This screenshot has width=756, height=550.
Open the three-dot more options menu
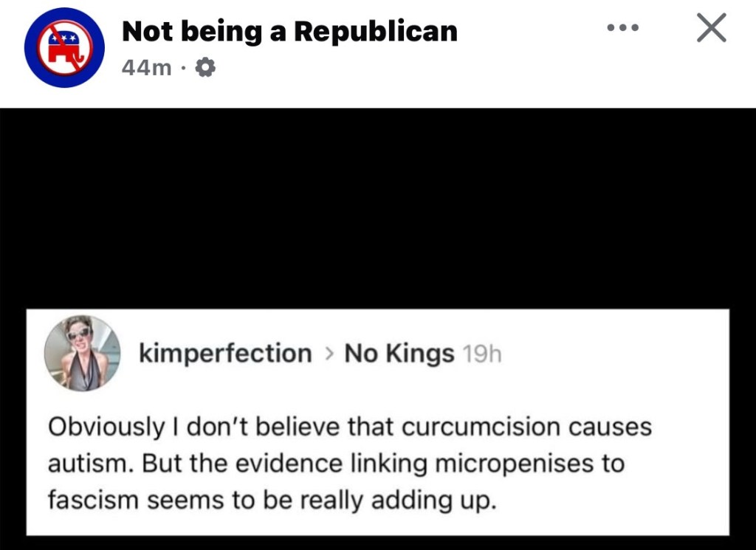(x=622, y=29)
